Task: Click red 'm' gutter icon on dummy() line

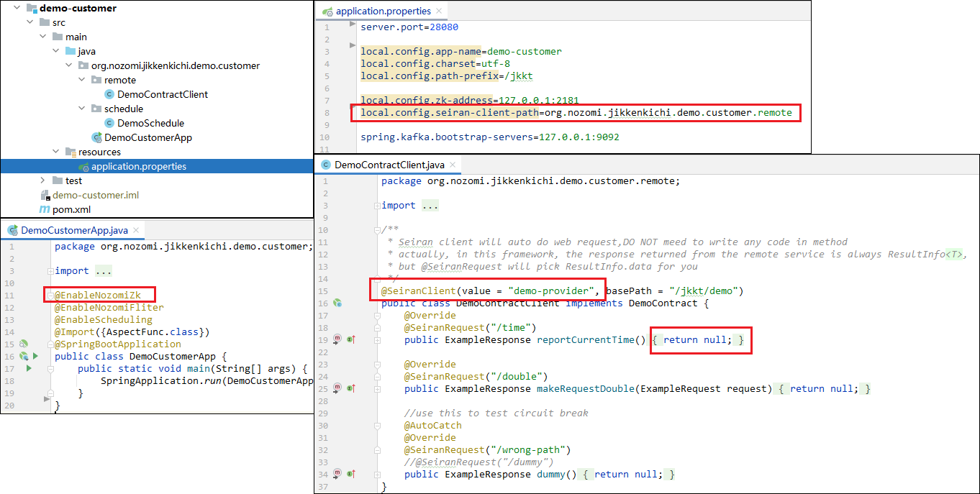Action: tap(337, 474)
